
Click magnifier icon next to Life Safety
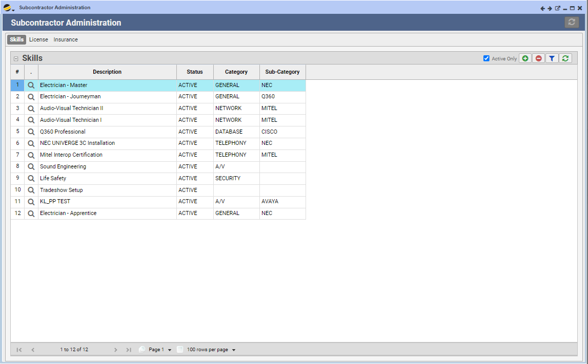pos(31,178)
